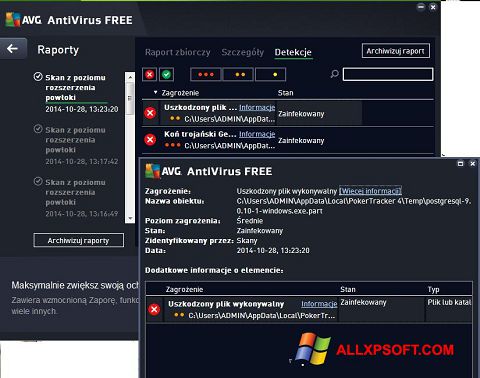
Task: Click red X icon of Koń trojański row
Action: click(x=150, y=140)
